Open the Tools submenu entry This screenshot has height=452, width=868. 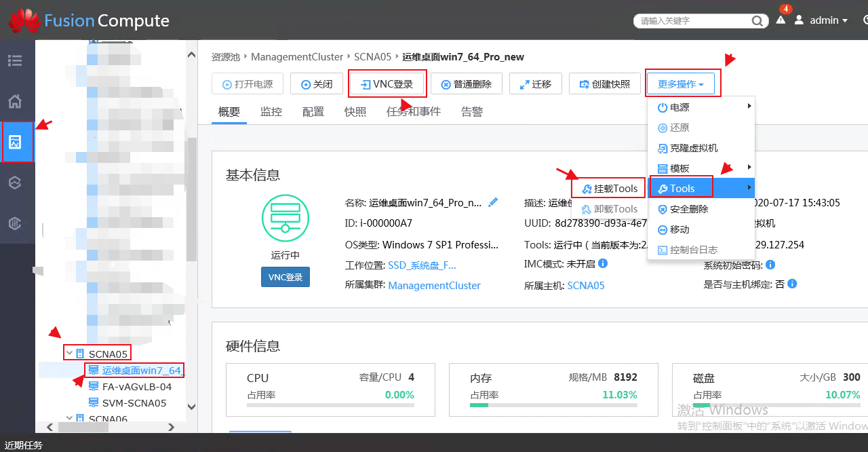tap(701, 188)
